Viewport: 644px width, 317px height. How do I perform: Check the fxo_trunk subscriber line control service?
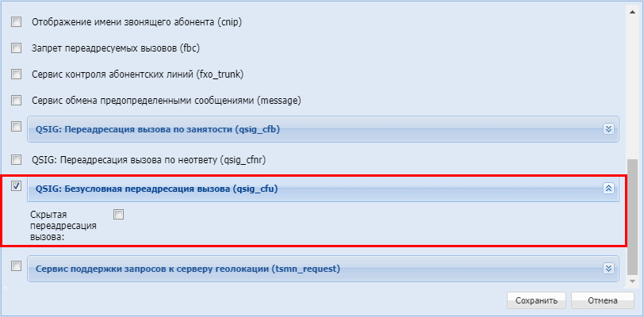(17, 74)
